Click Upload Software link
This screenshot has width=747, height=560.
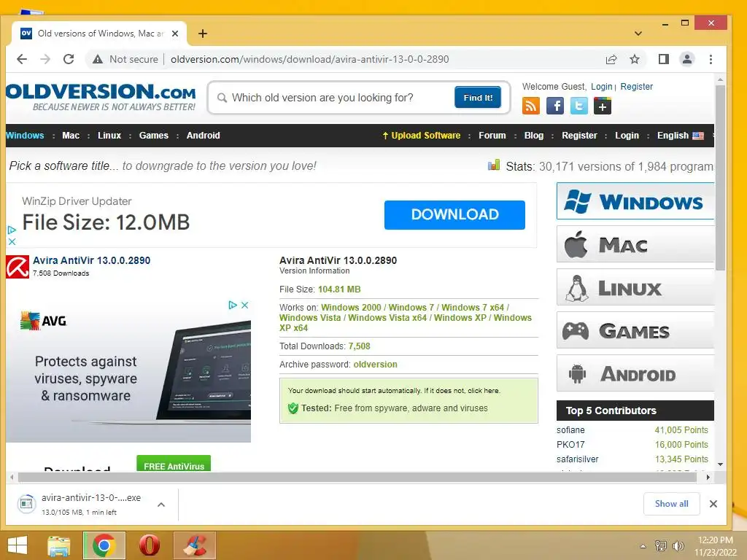421,135
